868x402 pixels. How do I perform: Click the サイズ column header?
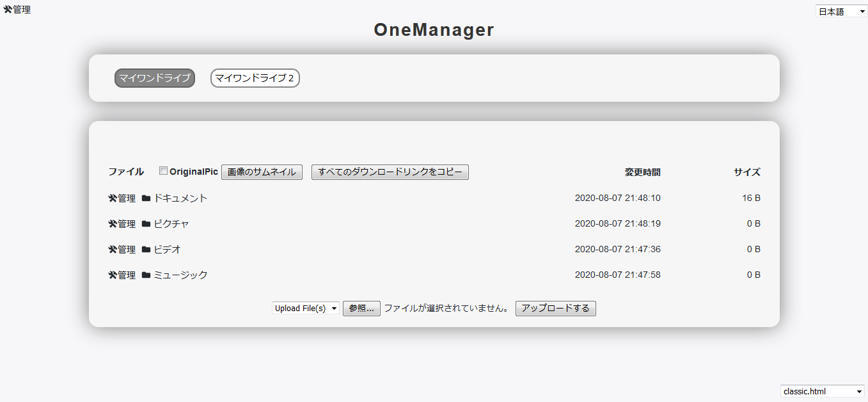point(747,172)
